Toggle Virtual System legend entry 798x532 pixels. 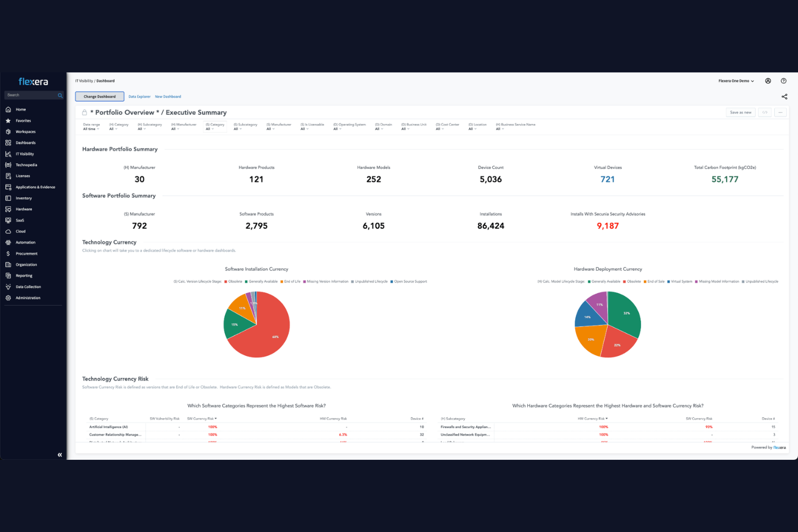pyautogui.click(x=680, y=281)
